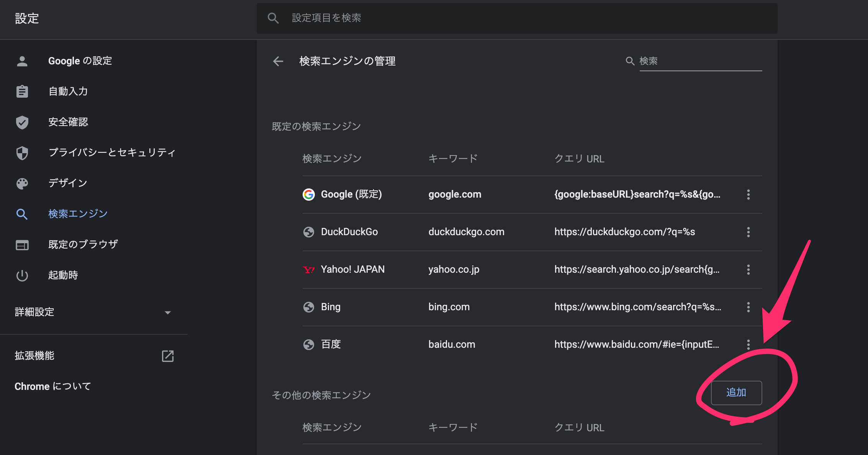This screenshot has width=868, height=455.
Task: Click the magnifier icon for 検索エンジン in sidebar
Action: (22, 214)
